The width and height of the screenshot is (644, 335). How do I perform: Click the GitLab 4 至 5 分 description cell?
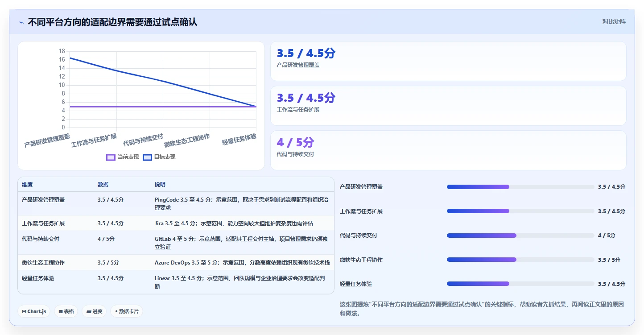coord(242,243)
